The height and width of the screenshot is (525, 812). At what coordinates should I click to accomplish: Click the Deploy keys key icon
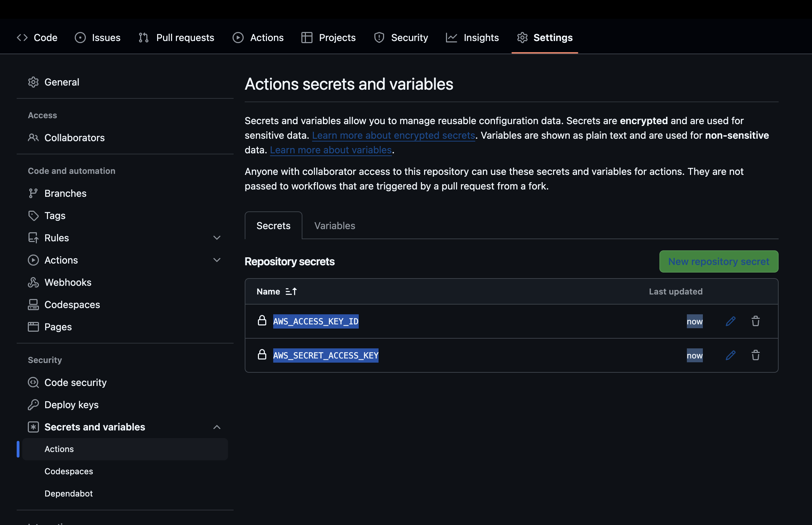pyautogui.click(x=33, y=405)
